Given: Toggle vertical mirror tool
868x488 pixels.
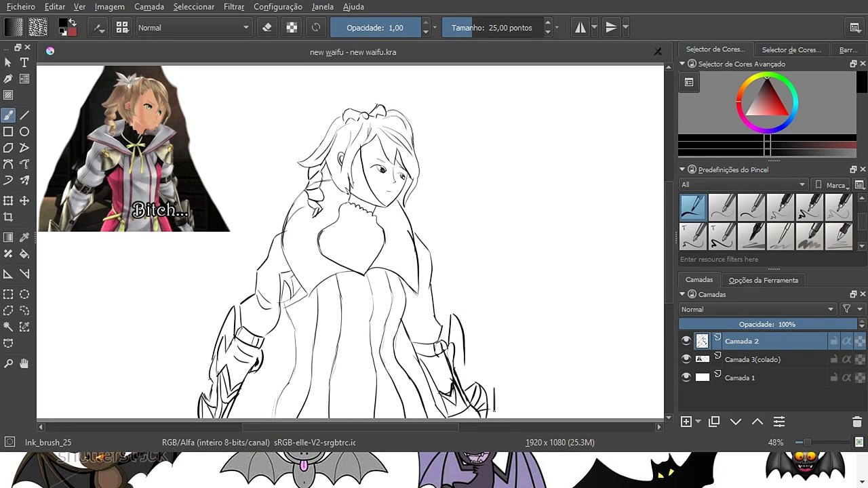Looking at the screenshot, I should click(611, 28).
